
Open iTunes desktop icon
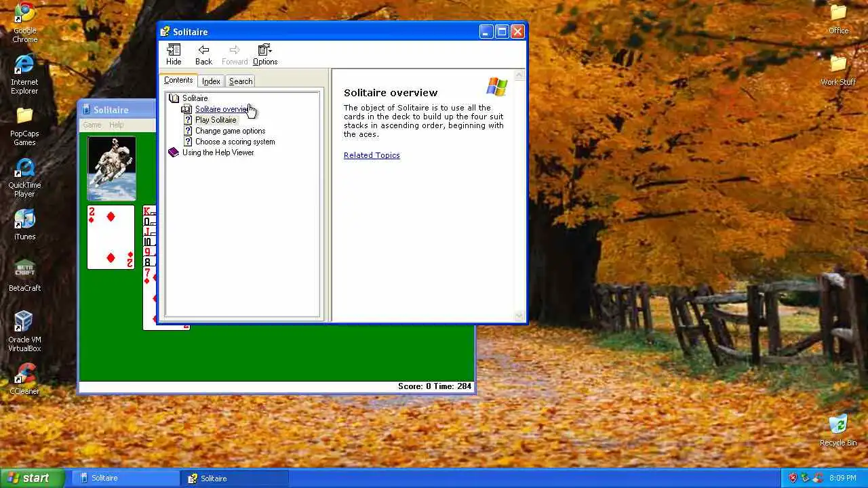[24, 225]
